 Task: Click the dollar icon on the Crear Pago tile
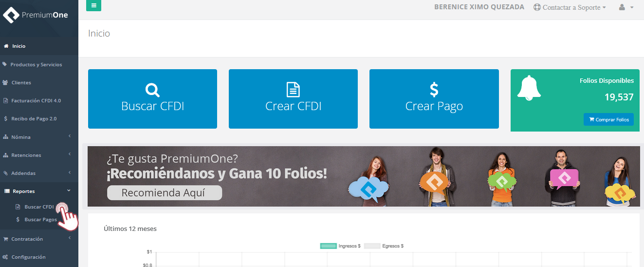click(434, 90)
